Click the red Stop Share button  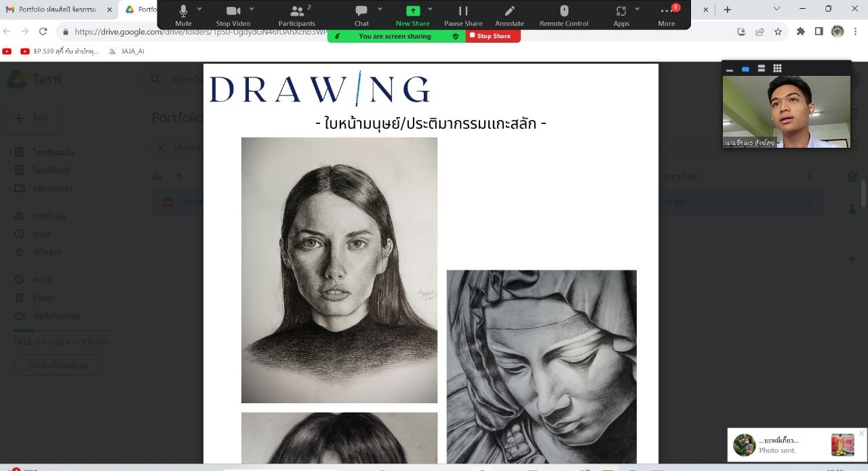(493, 36)
